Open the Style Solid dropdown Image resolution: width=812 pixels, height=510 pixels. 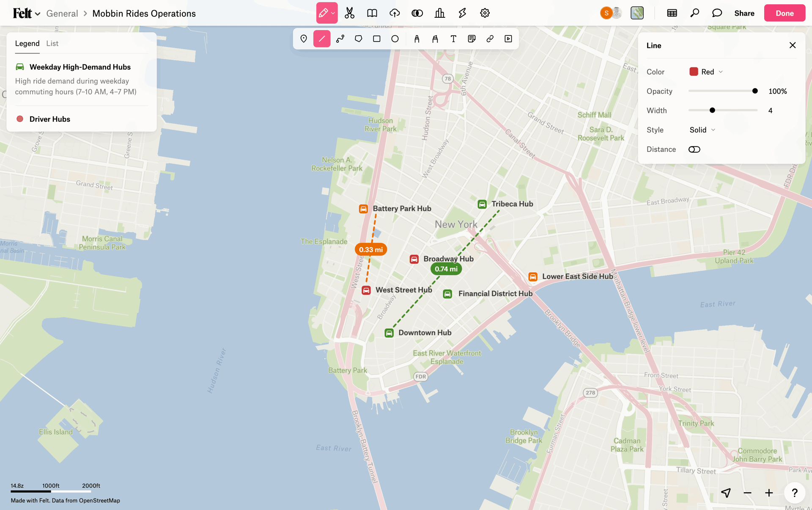(x=702, y=130)
